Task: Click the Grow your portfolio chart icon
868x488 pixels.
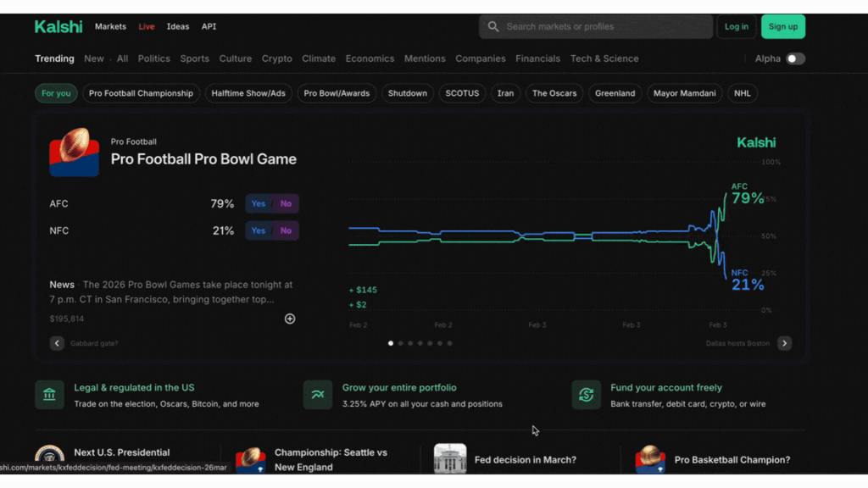Action: pyautogui.click(x=317, y=394)
